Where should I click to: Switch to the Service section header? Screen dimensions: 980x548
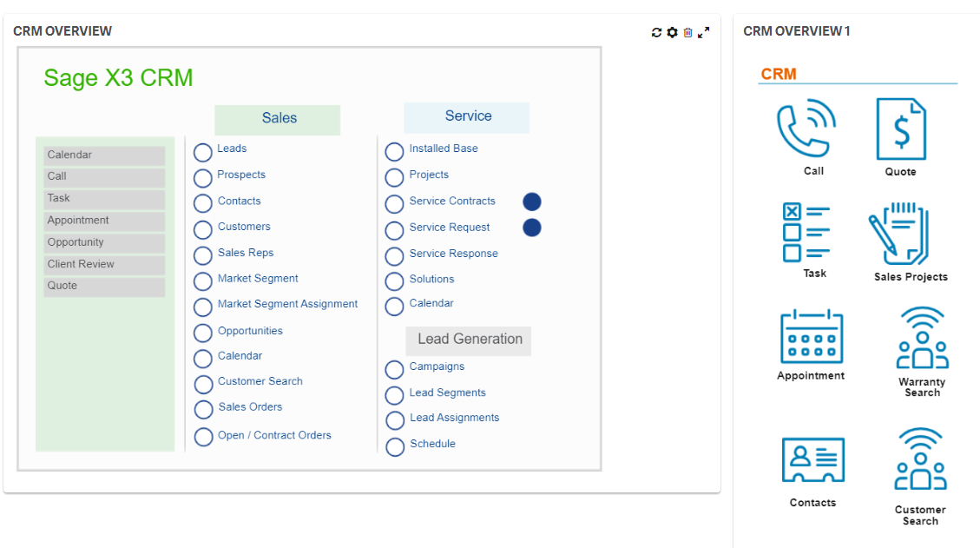pos(466,116)
